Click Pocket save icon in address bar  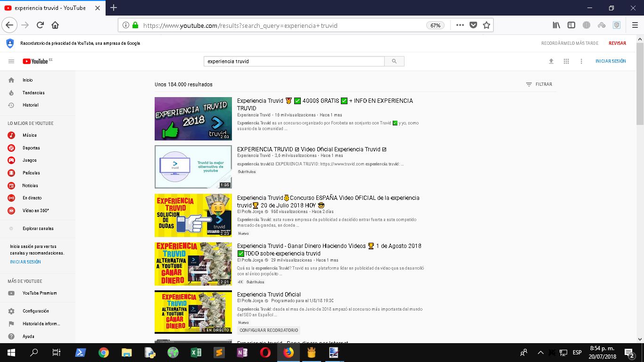[x=473, y=25]
